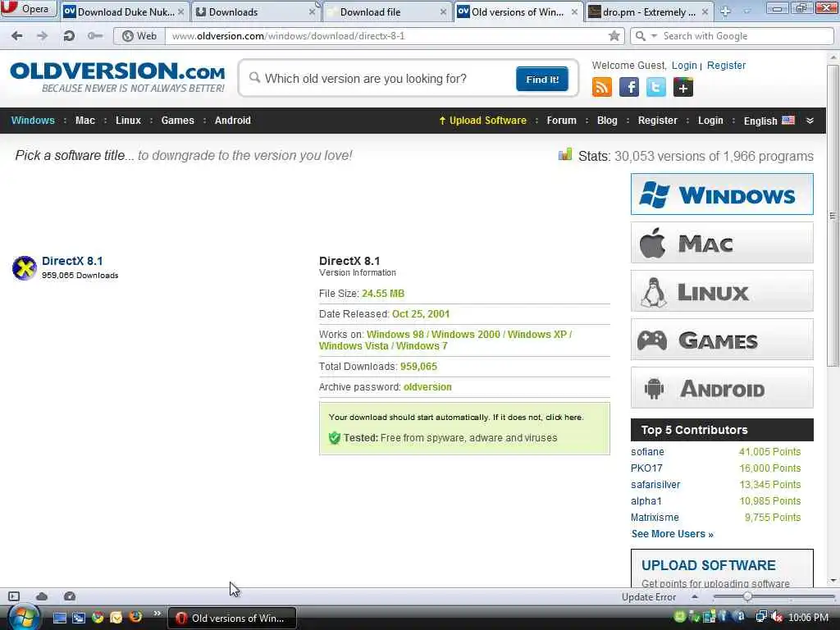Click the green Tested shield icon
The width and height of the screenshot is (840, 630).
335,438
